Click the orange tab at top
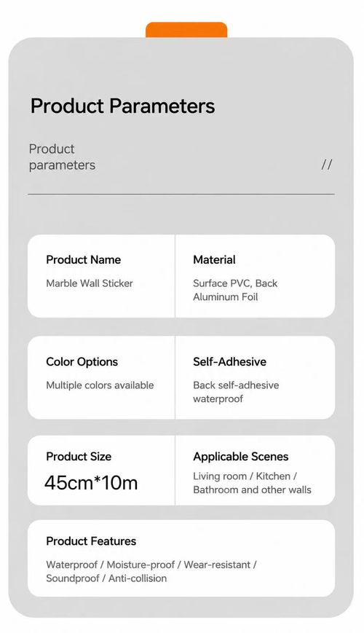The image size is (364, 633). (x=186, y=30)
